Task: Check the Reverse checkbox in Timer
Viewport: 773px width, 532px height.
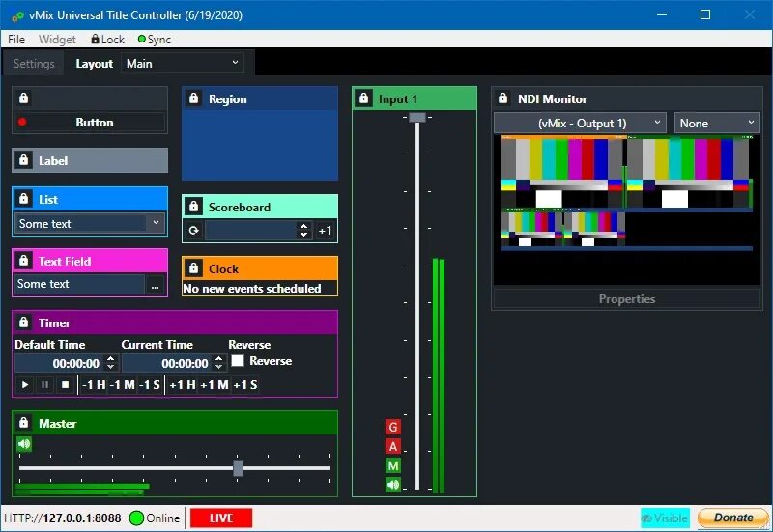Action: [238, 361]
